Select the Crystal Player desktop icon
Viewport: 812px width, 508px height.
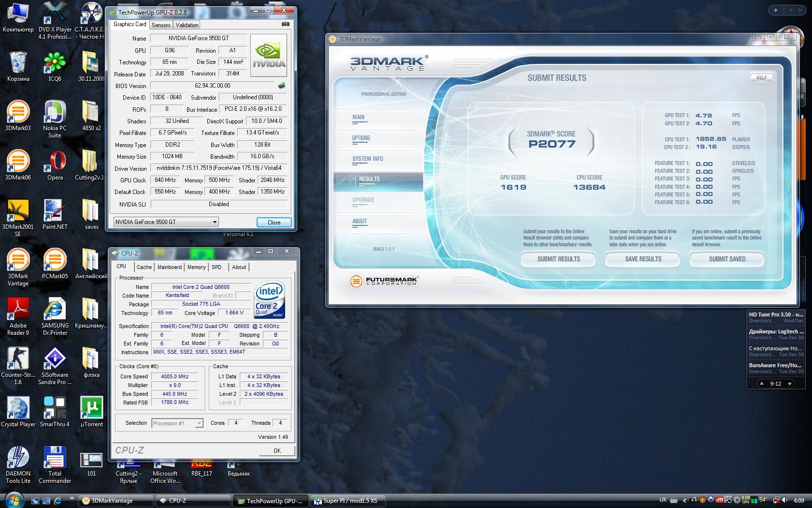[x=18, y=411]
